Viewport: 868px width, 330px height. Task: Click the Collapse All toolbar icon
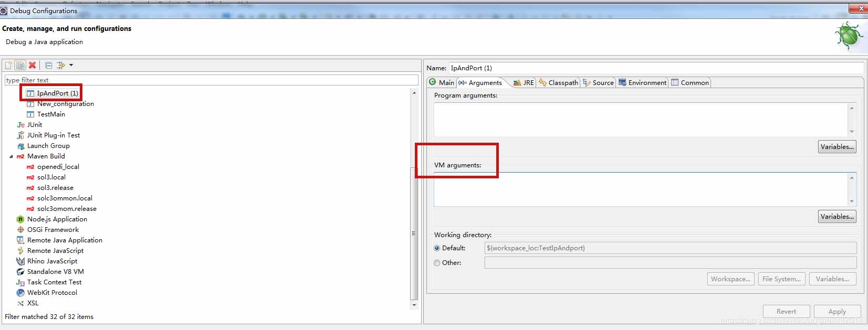[x=48, y=65]
